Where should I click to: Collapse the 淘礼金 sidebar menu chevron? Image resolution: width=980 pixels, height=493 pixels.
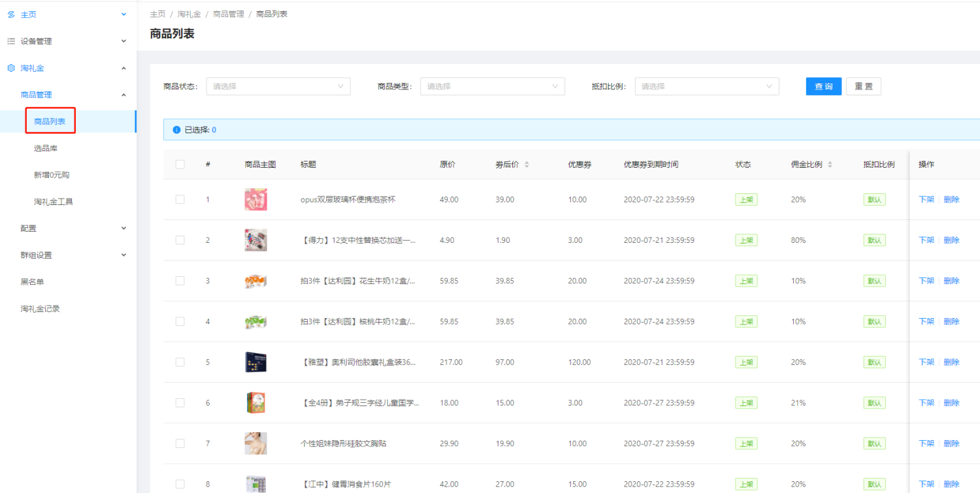coord(123,68)
